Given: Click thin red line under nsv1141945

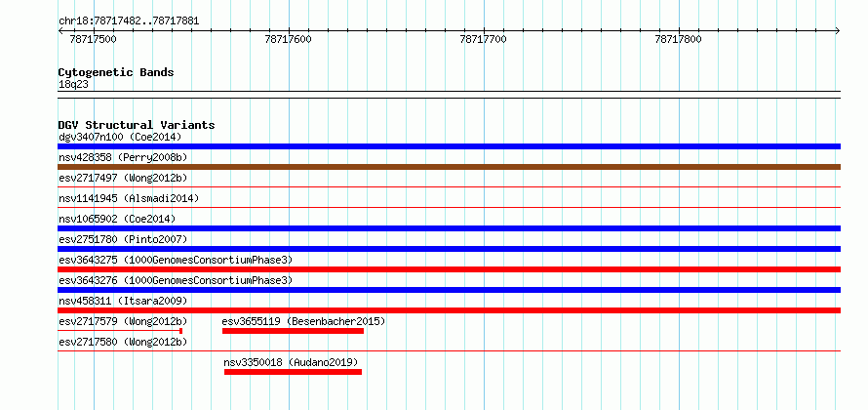Looking at the screenshot, I should tap(449, 208).
